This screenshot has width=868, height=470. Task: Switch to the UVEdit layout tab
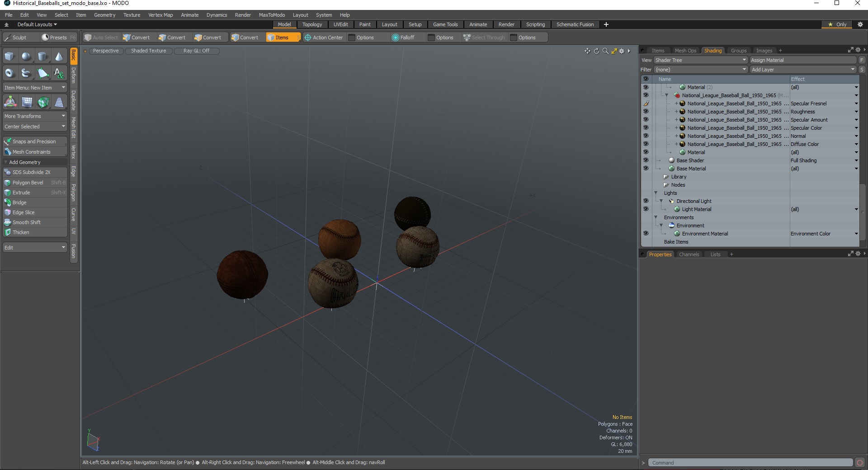click(340, 24)
